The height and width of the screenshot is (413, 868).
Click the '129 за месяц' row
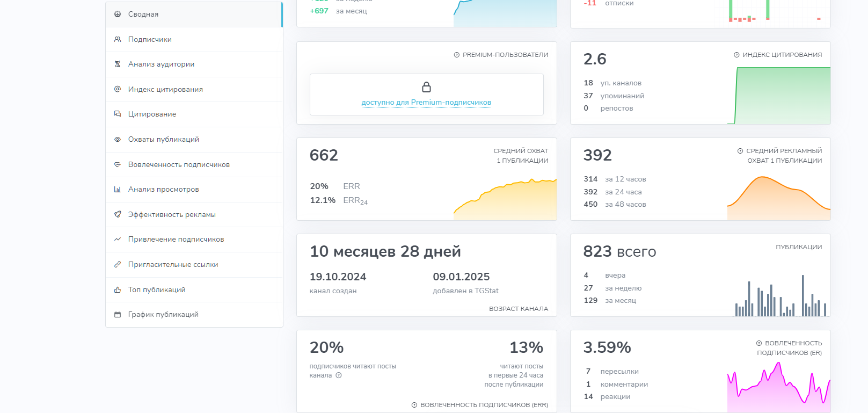(x=610, y=301)
